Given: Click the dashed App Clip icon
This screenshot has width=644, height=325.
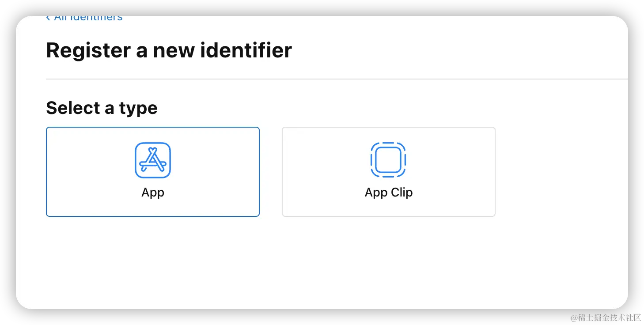Looking at the screenshot, I should (x=388, y=160).
